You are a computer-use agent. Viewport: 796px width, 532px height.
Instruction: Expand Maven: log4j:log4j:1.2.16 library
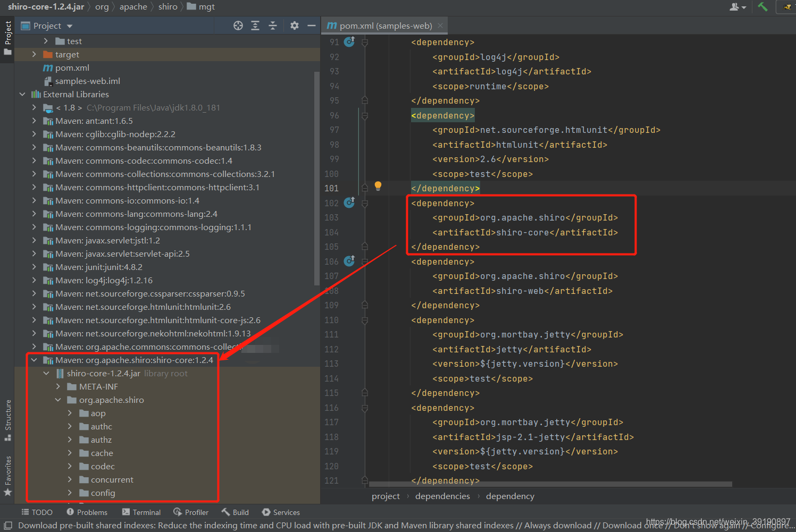pos(34,280)
